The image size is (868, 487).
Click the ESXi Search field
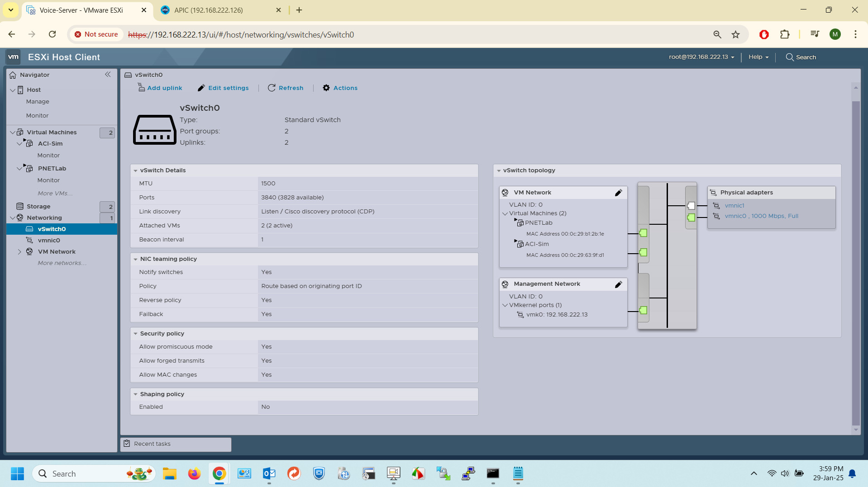[x=801, y=57]
